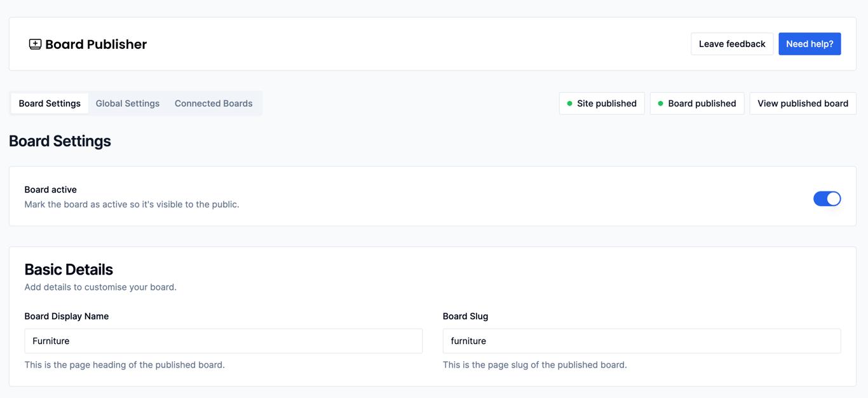Disable the Board active switch
The width and height of the screenshot is (868, 398).
coord(827,199)
